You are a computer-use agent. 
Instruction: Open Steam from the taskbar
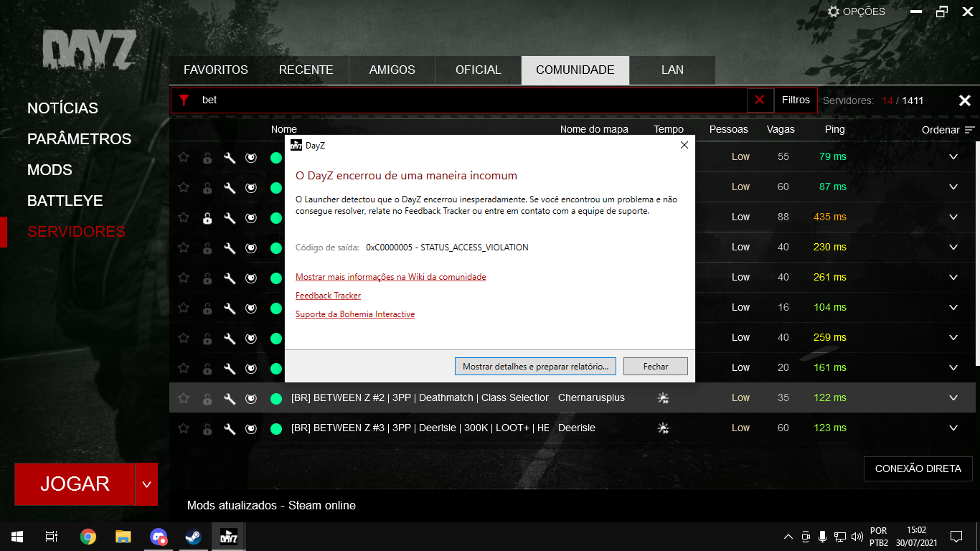(x=194, y=537)
